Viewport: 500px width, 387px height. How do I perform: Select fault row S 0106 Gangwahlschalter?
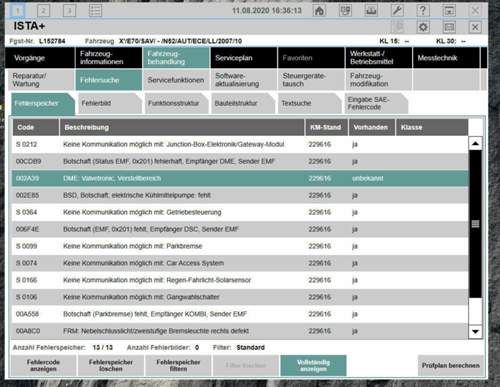point(240,297)
